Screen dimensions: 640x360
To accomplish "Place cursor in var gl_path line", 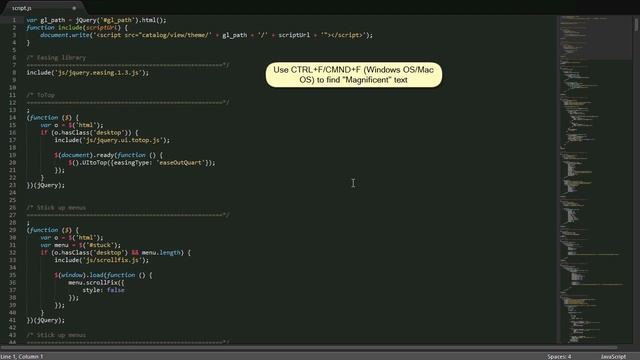I will pyautogui.click(x=96, y=20).
